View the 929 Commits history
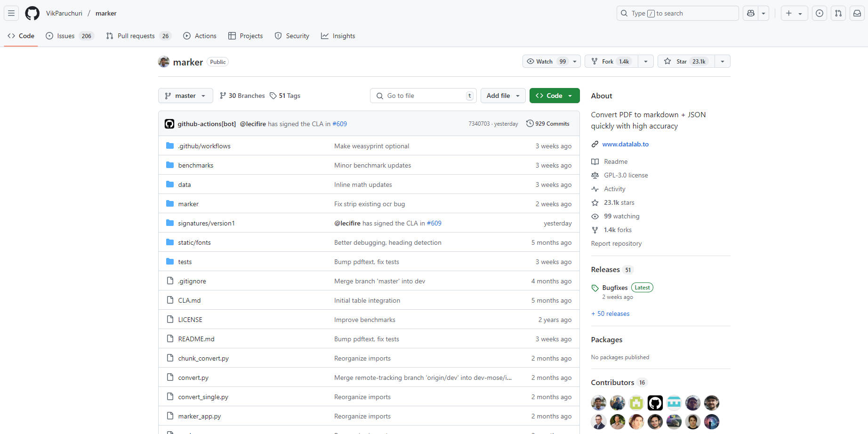 pyautogui.click(x=548, y=124)
